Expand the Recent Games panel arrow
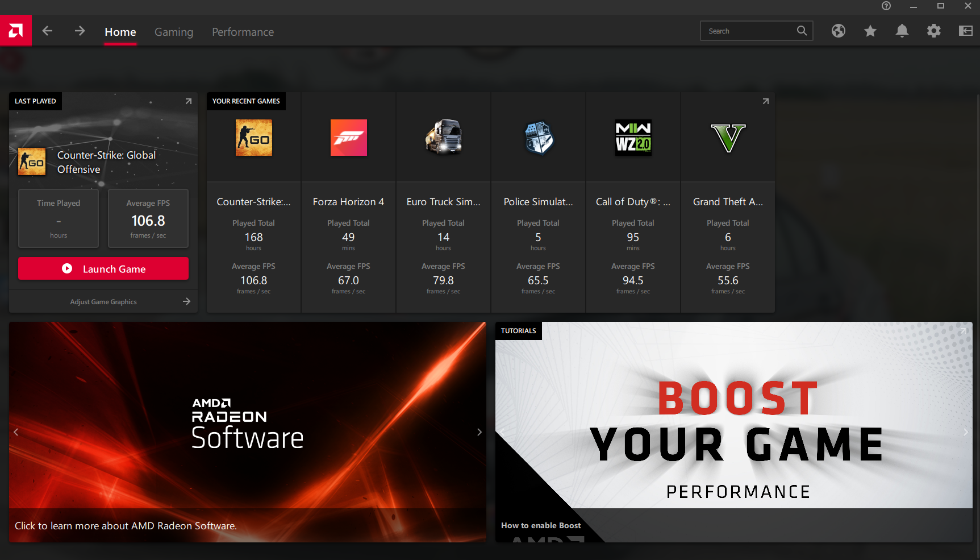Viewport: 980px width, 560px height. click(x=766, y=101)
